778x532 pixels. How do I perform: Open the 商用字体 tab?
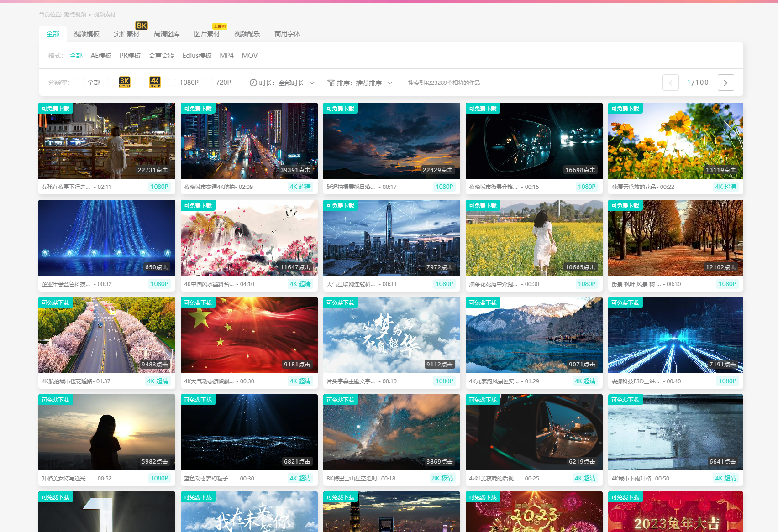click(x=287, y=34)
